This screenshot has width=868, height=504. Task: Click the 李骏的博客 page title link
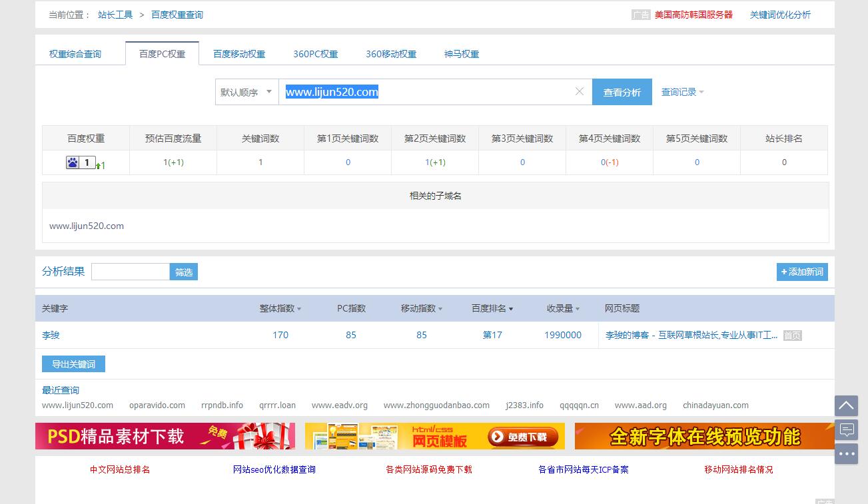tap(691, 336)
